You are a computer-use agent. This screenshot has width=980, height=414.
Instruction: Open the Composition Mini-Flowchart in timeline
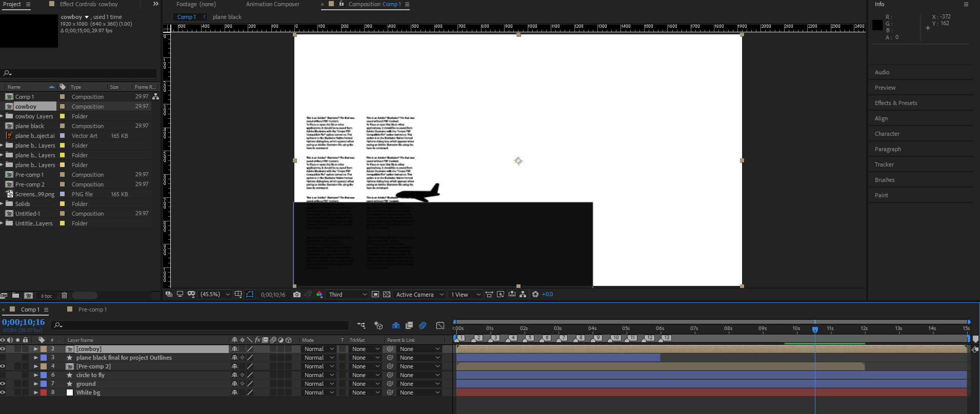[x=361, y=325]
